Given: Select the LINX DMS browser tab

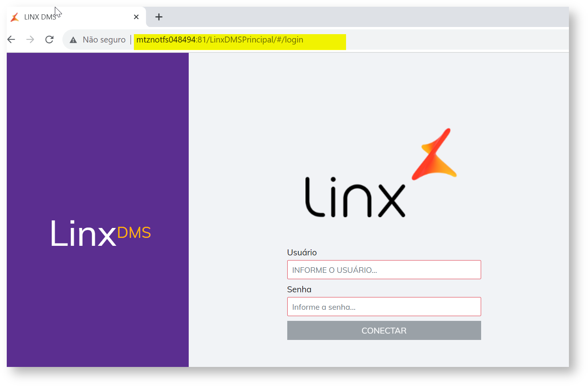Looking at the screenshot, I should click(x=76, y=17).
